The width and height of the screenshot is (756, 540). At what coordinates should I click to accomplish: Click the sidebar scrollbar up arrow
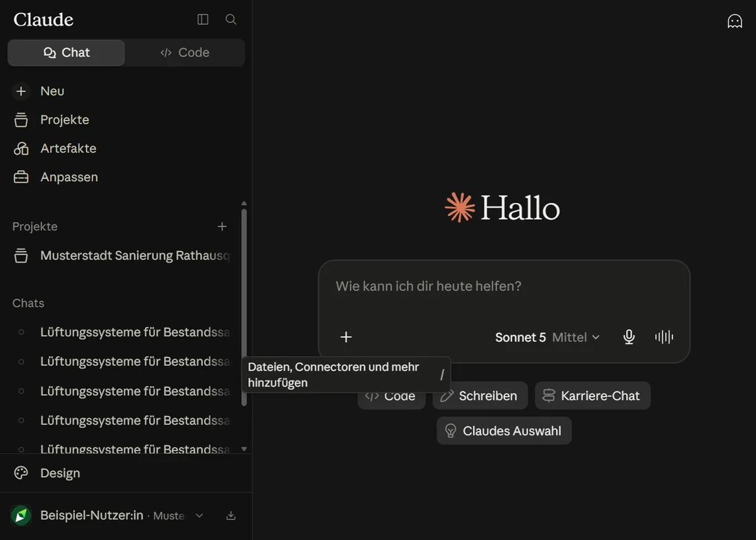point(244,204)
